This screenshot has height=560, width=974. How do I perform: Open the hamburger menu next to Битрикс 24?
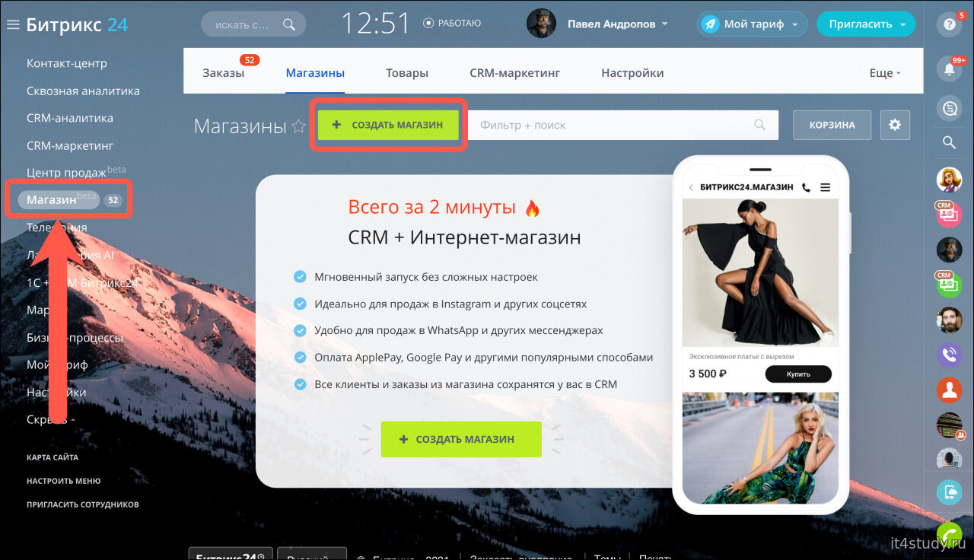pyautogui.click(x=13, y=24)
